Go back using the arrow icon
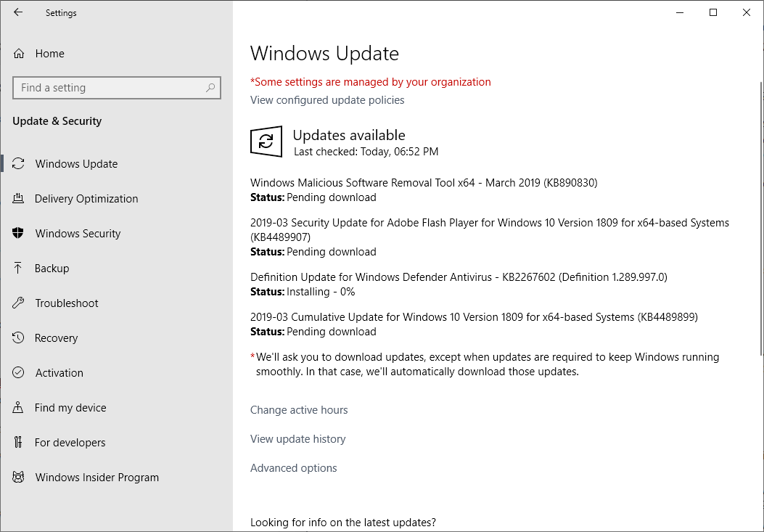The image size is (764, 532). click(x=18, y=12)
